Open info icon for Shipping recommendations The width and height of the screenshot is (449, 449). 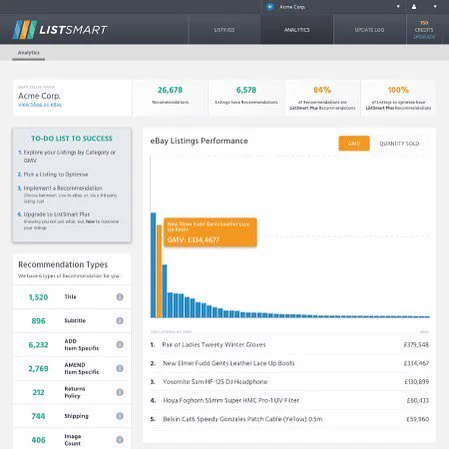point(120,416)
